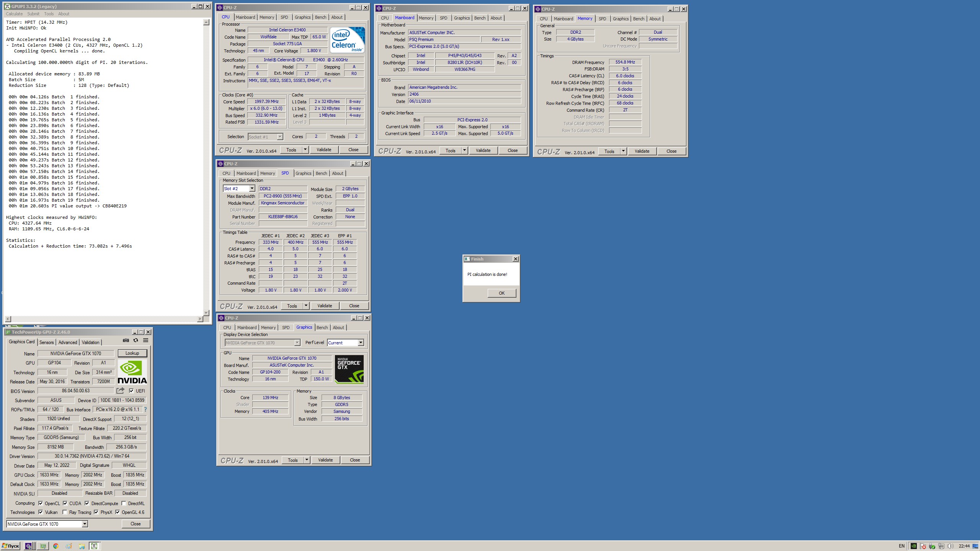Toggle the DirectCompute checkbox
This screenshot has height=551, width=980.
[x=87, y=503]
